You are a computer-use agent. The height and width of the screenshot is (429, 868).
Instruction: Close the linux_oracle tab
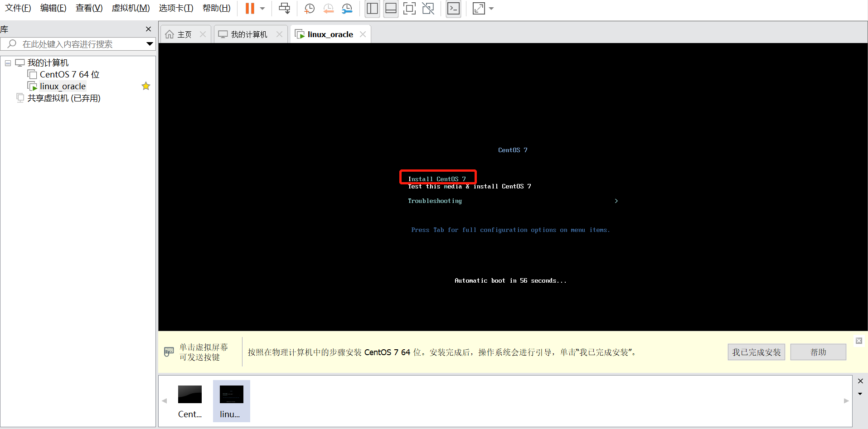click(363, 34)
